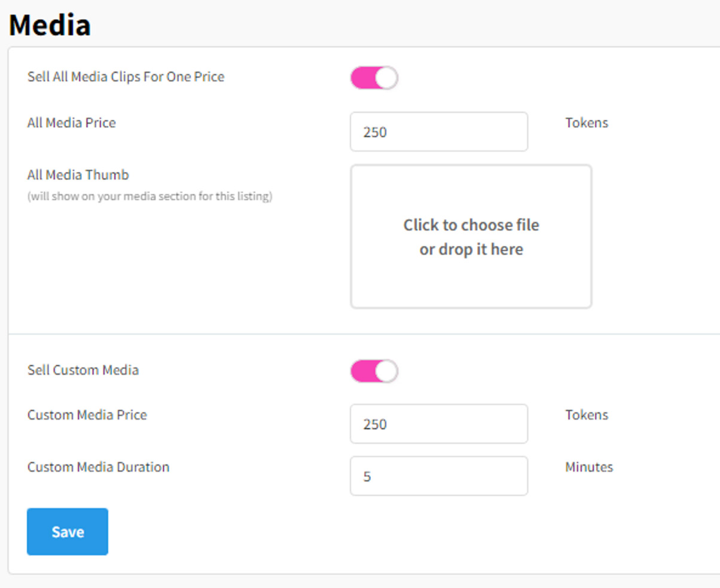Click the Media page heading
Image resolution: width=720 pixels, height=588 pixels.
coord(50,25)
